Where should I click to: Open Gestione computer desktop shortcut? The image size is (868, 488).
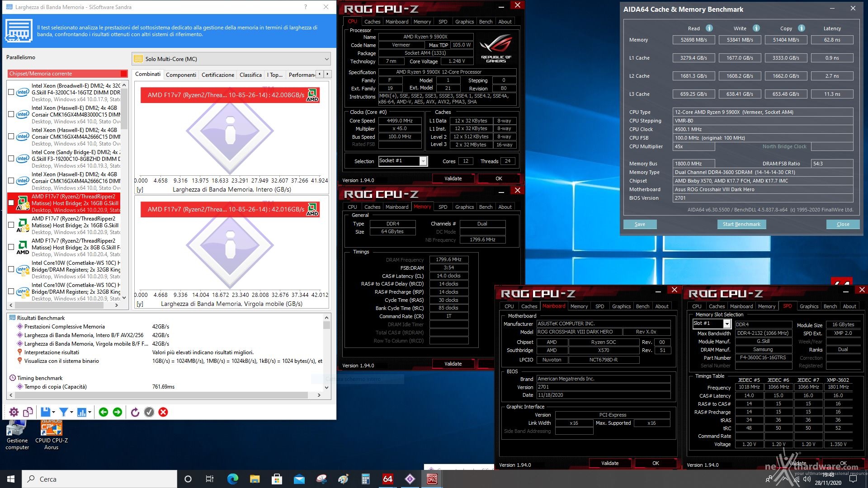click(17, 435)
